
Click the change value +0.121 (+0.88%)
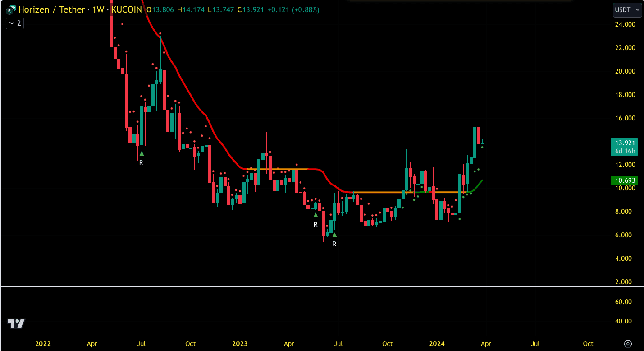[x=294, y=9]
